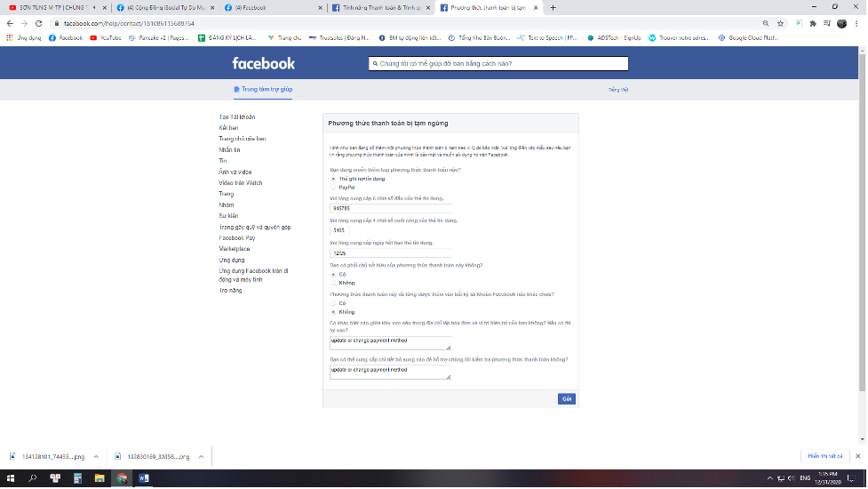Switch to the (4) Facebook tab
This screenshot has height=489, width=868.
pyautogui.click(x=273, y=8)
